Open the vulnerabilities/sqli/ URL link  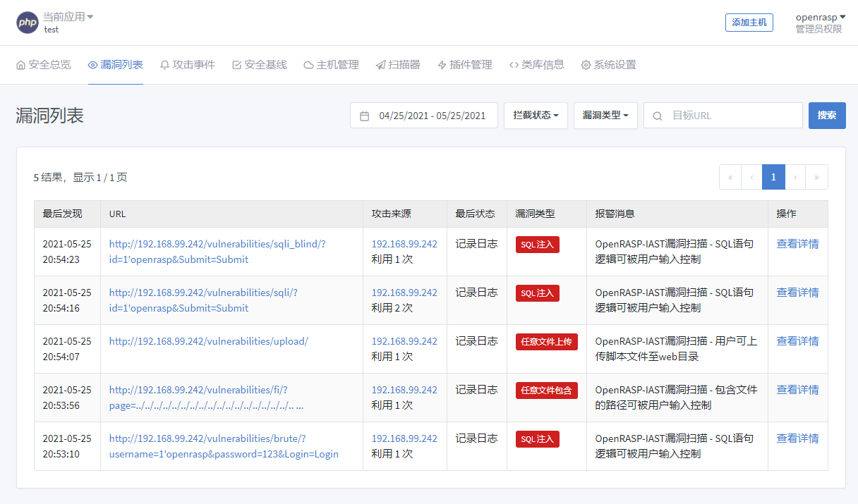[x=203, y=300]
